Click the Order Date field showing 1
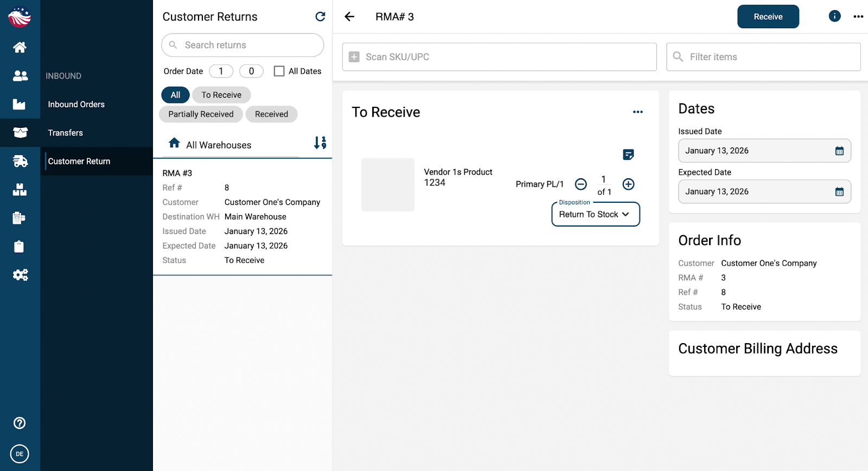The height and width of the screenshot is (471, 868). [x=221, y=71]
